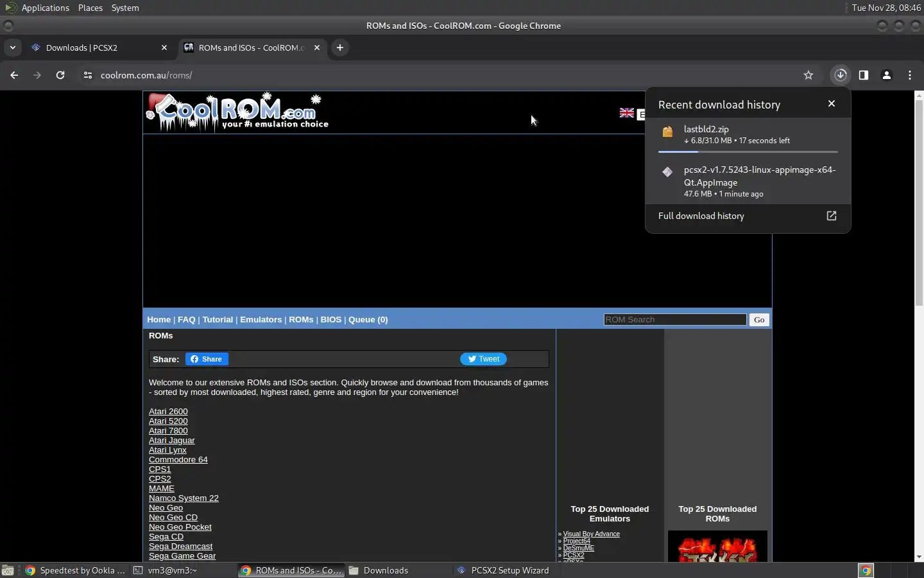Open the Chrome side panel icon

(x=864, y=75)
